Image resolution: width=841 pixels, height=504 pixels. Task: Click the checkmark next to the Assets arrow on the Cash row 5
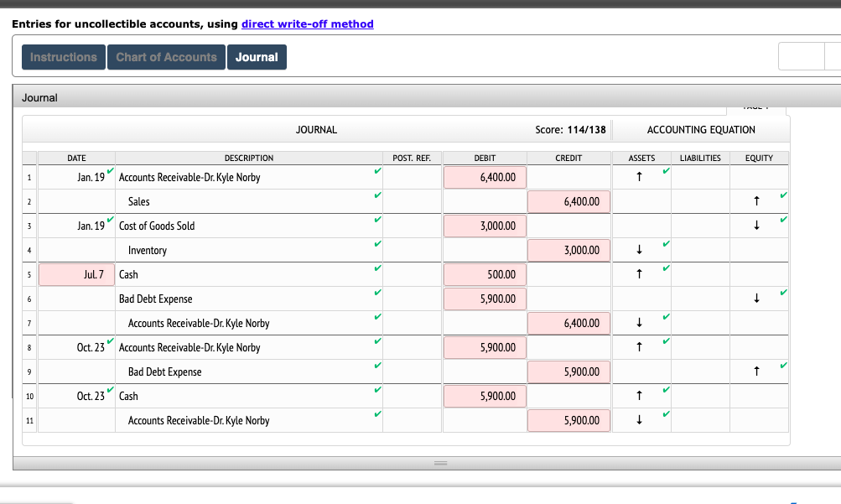coord(666,270)
